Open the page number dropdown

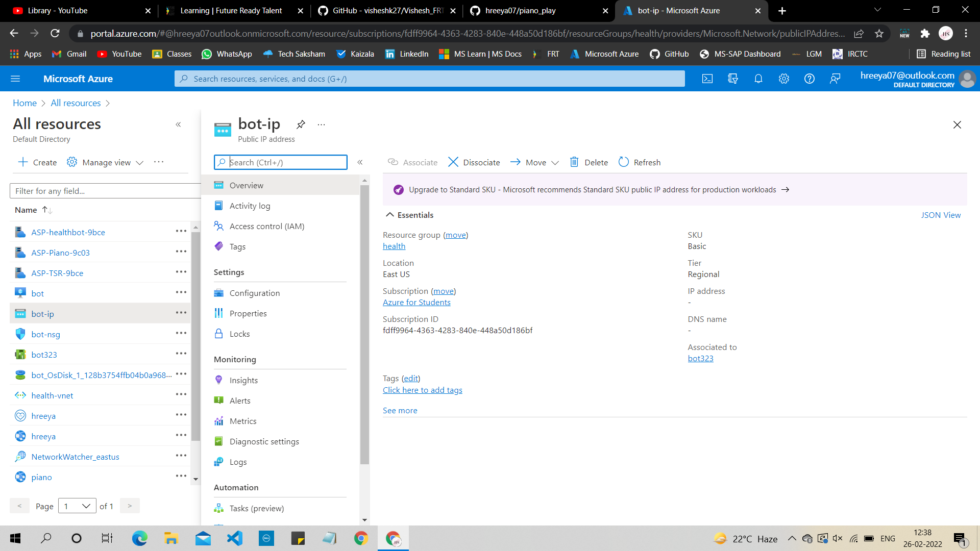pyautogui.click(x=77, y=506)
